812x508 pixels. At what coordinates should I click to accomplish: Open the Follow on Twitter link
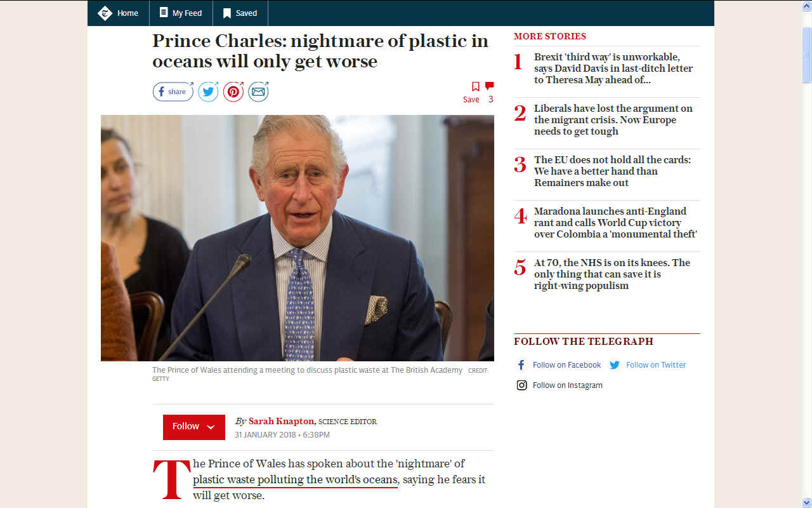[x=656, y=364]
